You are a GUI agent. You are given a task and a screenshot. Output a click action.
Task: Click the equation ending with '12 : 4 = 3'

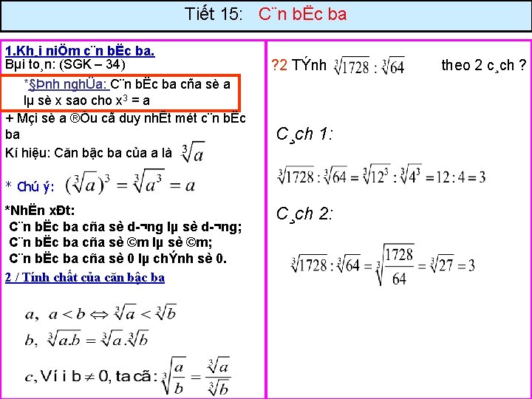coord(381,174)
